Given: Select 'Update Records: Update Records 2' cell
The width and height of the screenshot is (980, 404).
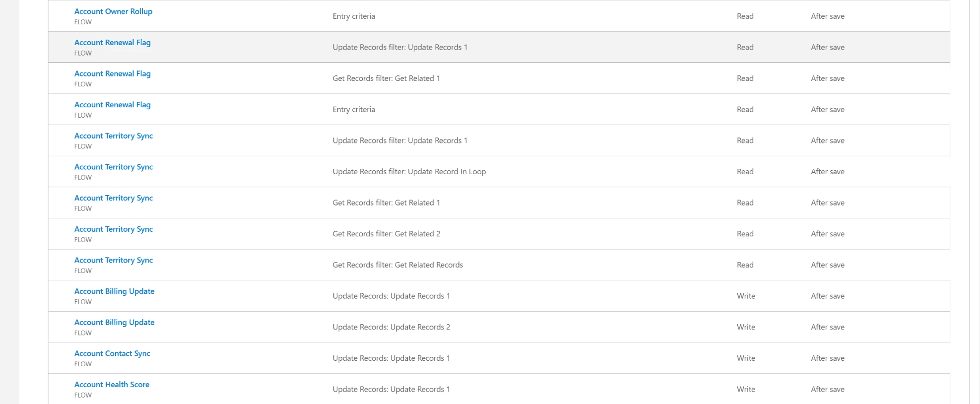Looking at the screenshot, I should (392, 327).
